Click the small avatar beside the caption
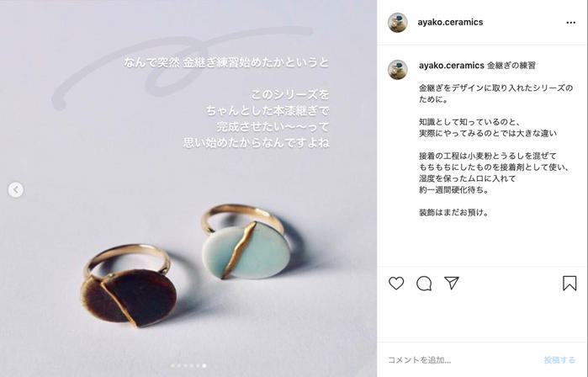The width and height of the screenshot is (588, 377). pos(398,69)
